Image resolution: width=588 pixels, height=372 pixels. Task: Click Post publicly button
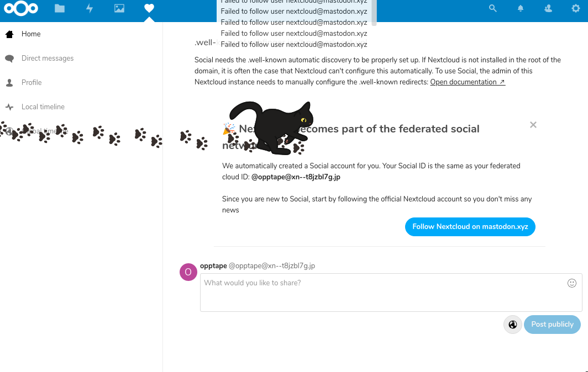[552, 325]
